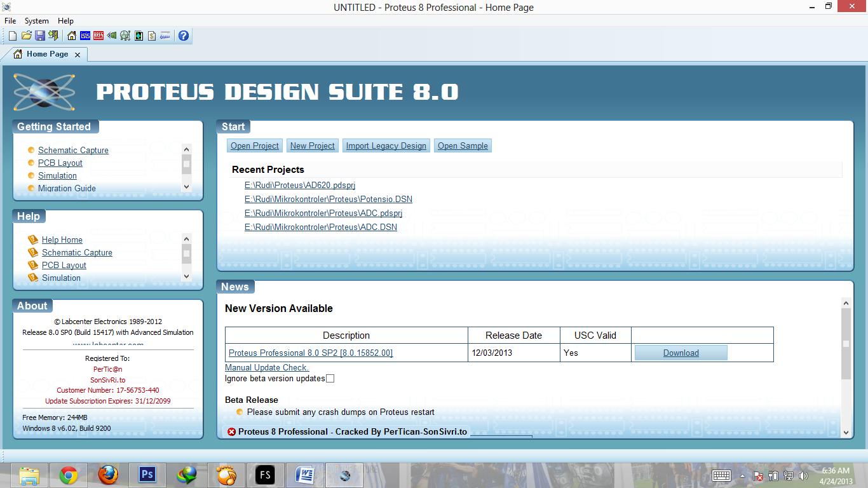Open ARES PCB layout icon
Image resolution: width=868 pixels, height=488 pixels.
98,36
